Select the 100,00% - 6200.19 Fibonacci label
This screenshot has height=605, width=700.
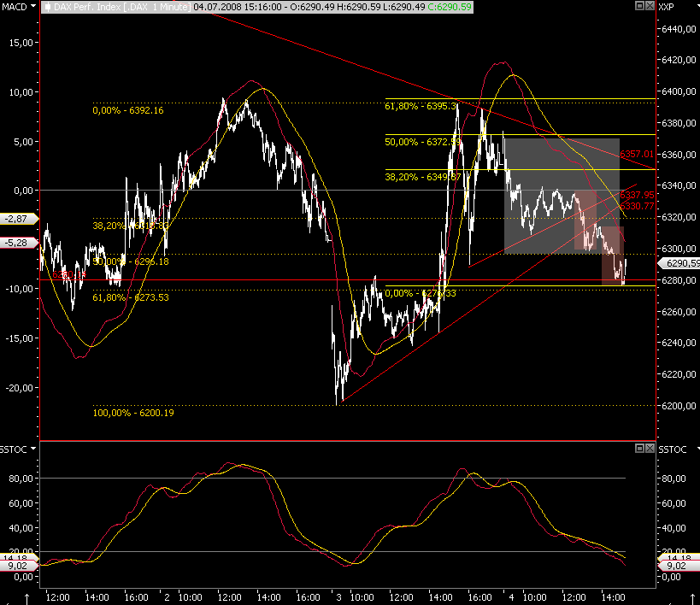click(133, 413)
